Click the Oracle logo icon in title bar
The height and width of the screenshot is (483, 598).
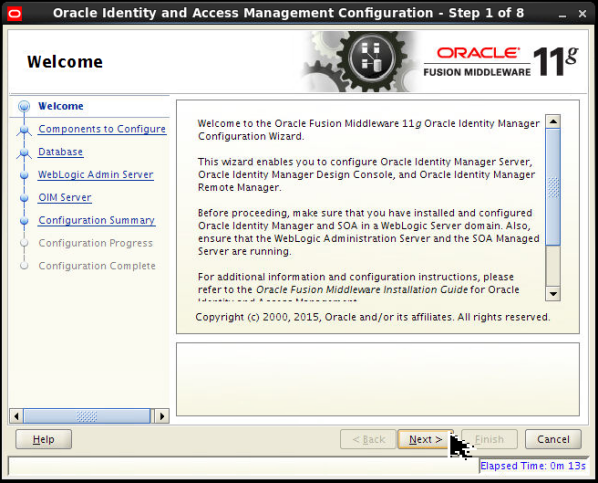click(14, 14)
